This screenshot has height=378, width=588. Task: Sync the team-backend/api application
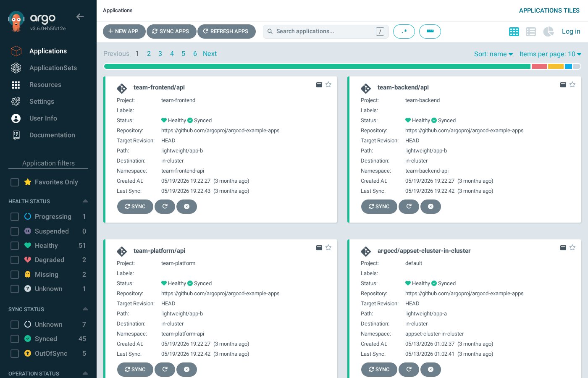tap(379, 207)
